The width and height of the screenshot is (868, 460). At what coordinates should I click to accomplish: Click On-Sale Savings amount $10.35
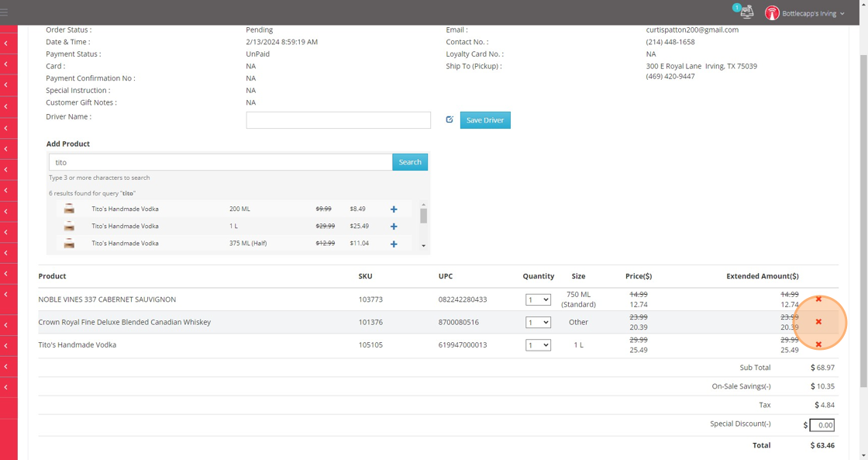click(822, 386)
